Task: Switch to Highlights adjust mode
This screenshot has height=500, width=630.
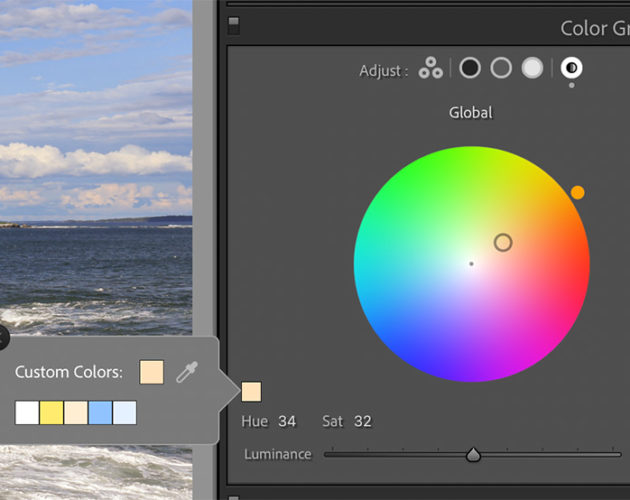Action: coord(532,68)
